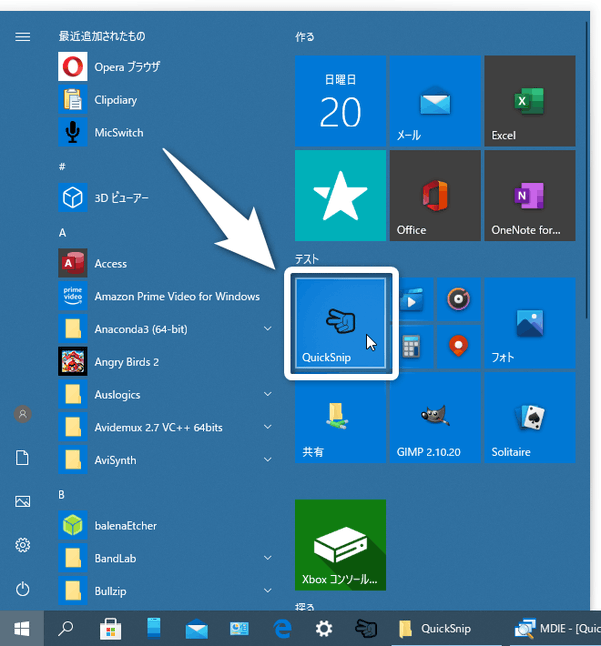Image resolution: width=601 pixels, height=646 pixels.
Task: Launch the Excel tile
Action: coord(530,101)
